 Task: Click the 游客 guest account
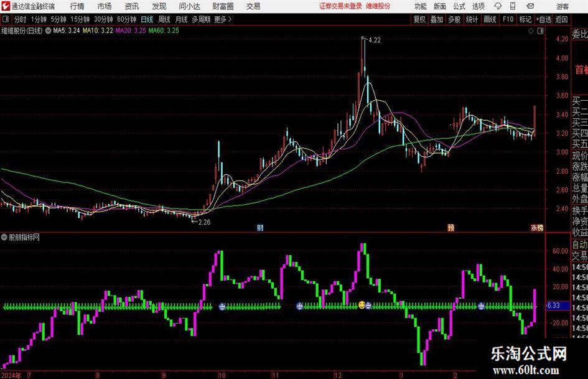(x=562, y=6)
